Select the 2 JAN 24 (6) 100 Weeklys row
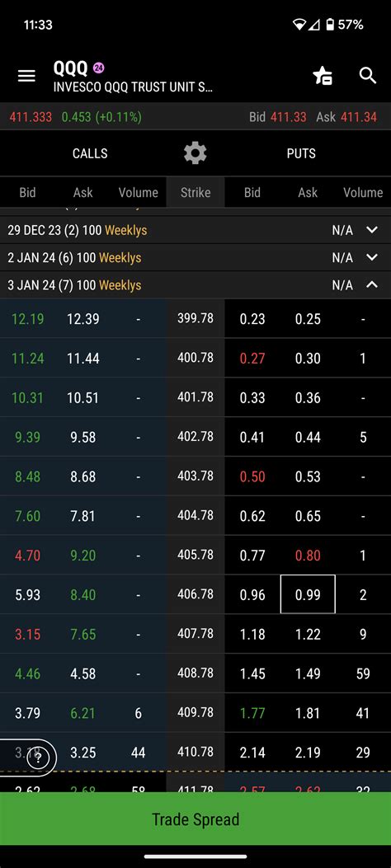391x868 pixels. point(195,257)
